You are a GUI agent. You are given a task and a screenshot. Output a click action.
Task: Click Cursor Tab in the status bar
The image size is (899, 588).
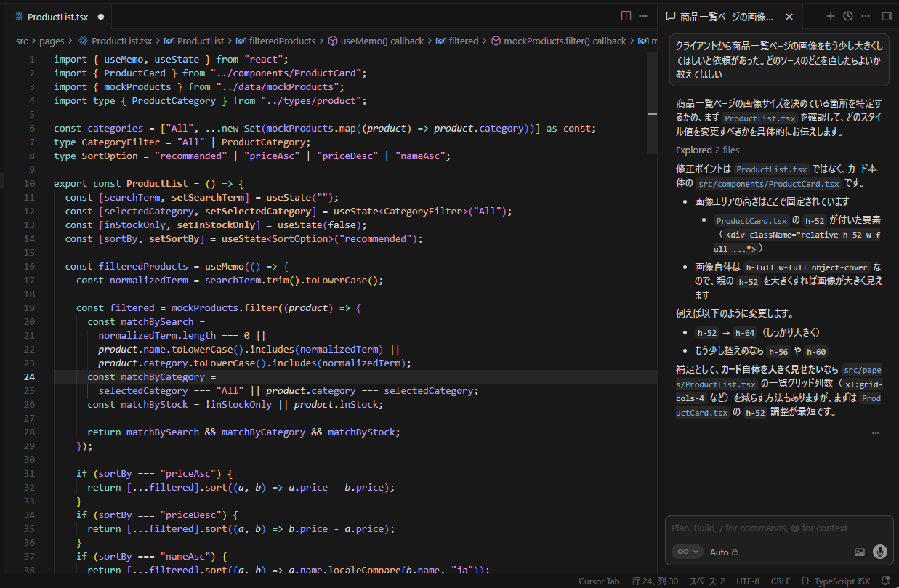click(x=599, y=581)
